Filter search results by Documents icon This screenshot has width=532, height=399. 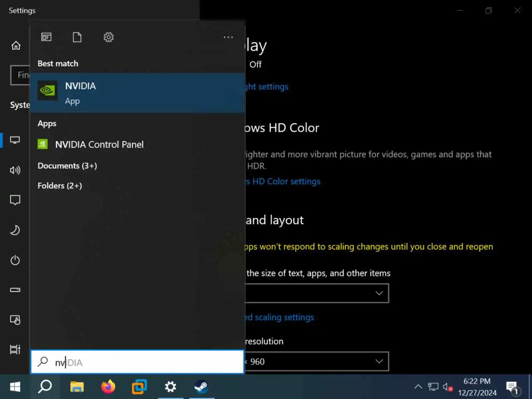tap(77, 37)
